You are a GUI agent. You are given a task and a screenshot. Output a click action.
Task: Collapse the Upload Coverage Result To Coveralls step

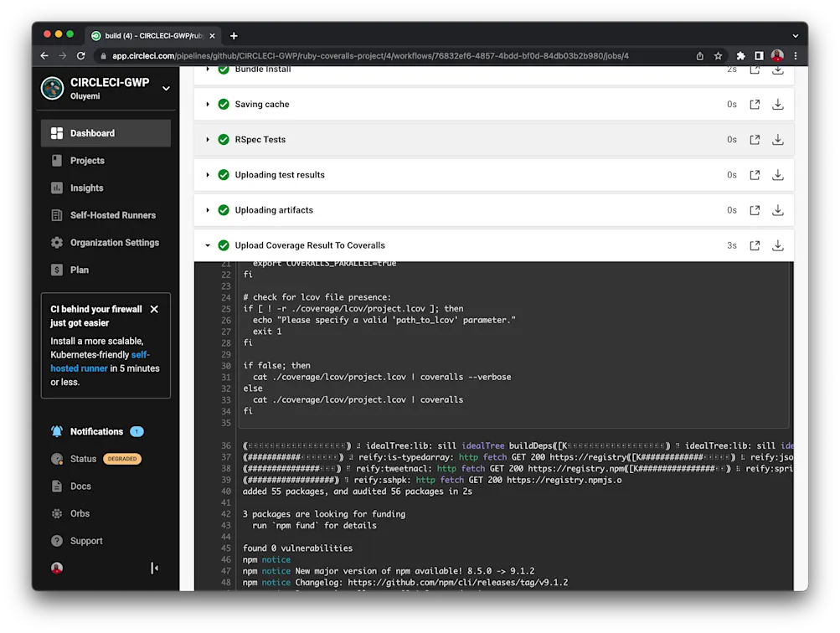coord(208,246)
